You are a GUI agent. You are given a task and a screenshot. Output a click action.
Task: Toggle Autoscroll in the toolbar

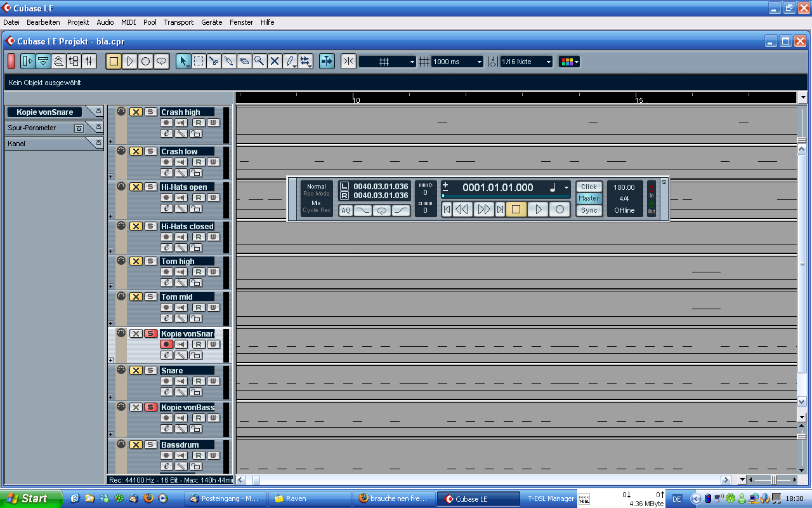point(327,62)
